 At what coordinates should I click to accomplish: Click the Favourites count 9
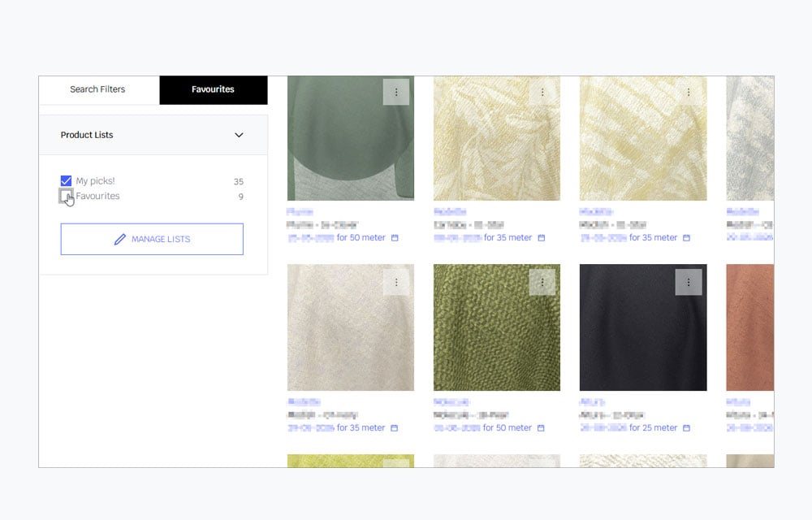click(241, 197)
